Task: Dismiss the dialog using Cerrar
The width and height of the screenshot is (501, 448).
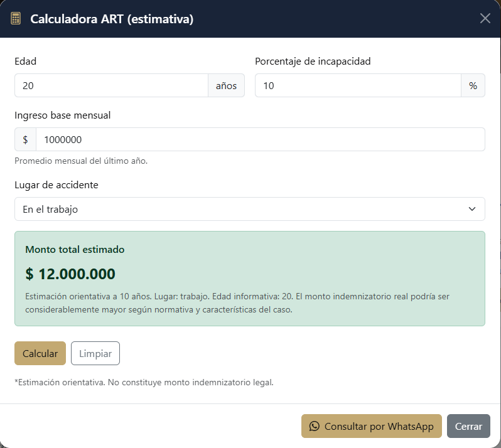Action: tap(468, 426)
